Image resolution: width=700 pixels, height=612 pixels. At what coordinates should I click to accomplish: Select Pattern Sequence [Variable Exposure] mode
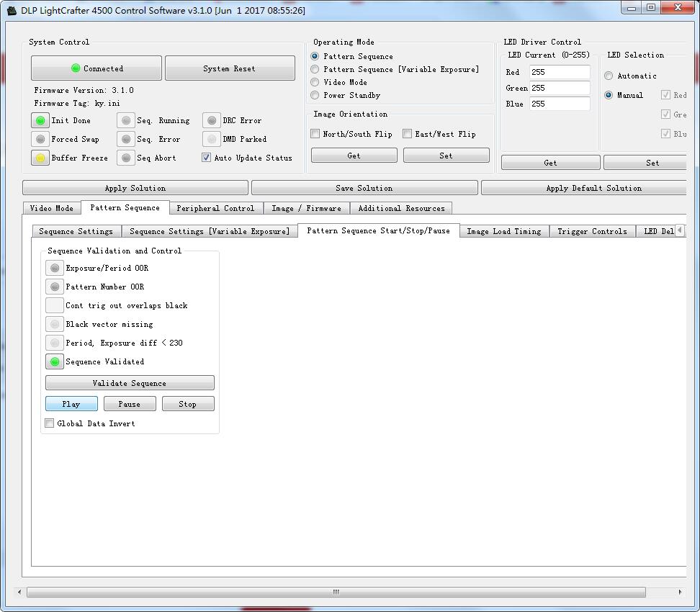click(315, 69)
